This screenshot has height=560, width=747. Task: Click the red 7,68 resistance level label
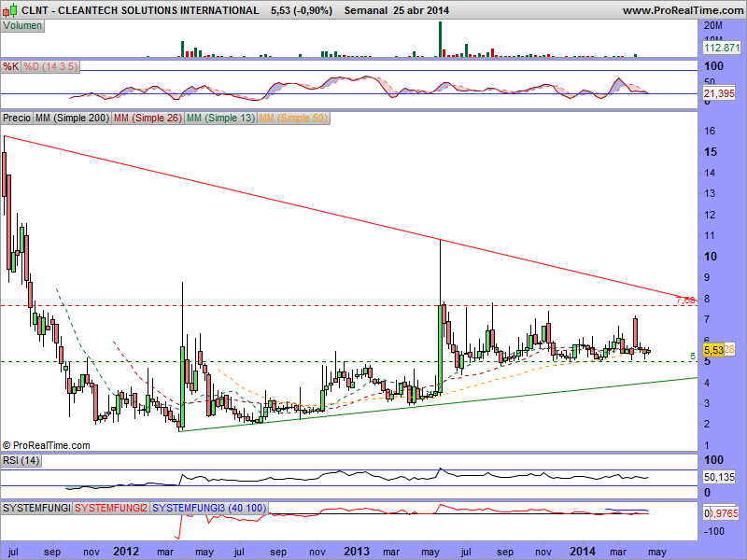coord(685,300)
